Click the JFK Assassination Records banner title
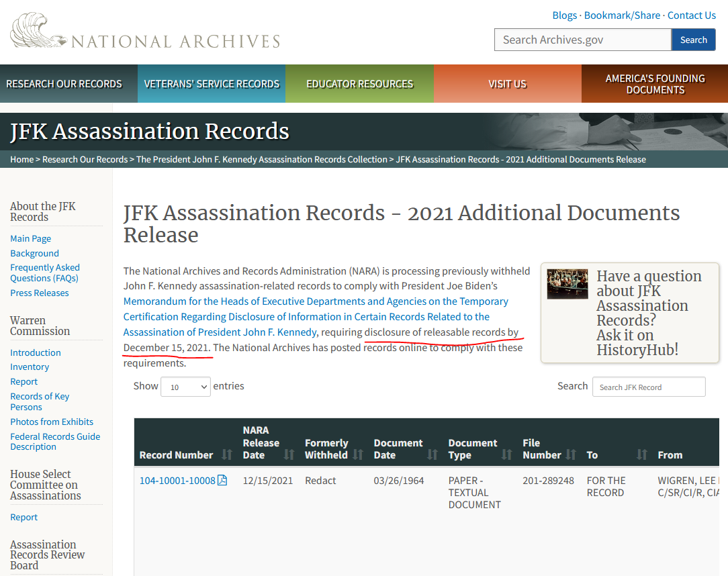 click(x=150, y=132)
